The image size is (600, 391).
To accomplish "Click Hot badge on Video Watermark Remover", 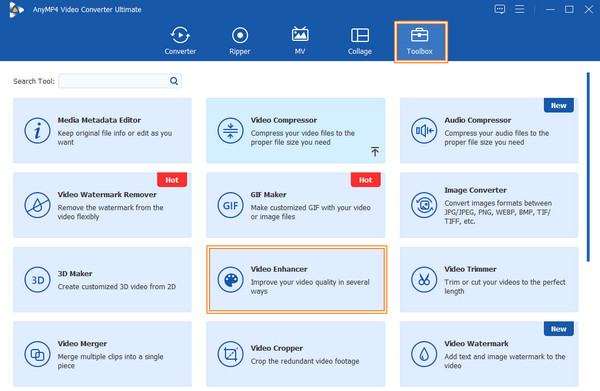I will (172, 180).
